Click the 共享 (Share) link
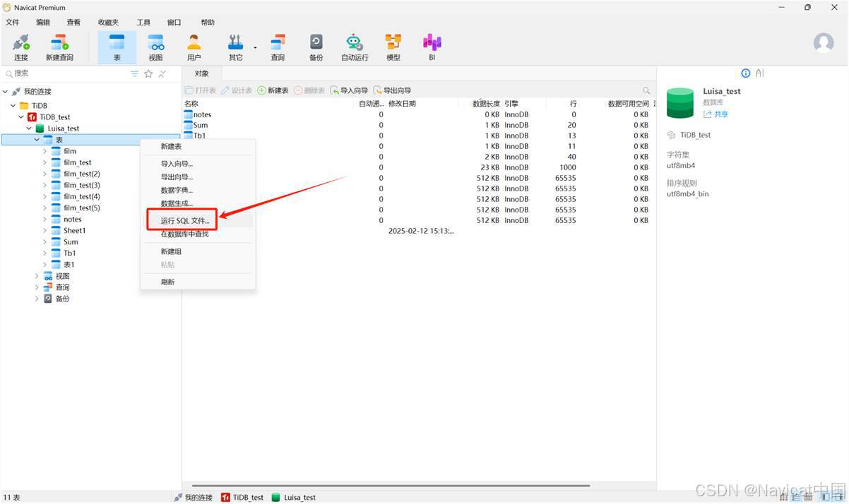Screen dimensions: 849x504 point(716,114)
